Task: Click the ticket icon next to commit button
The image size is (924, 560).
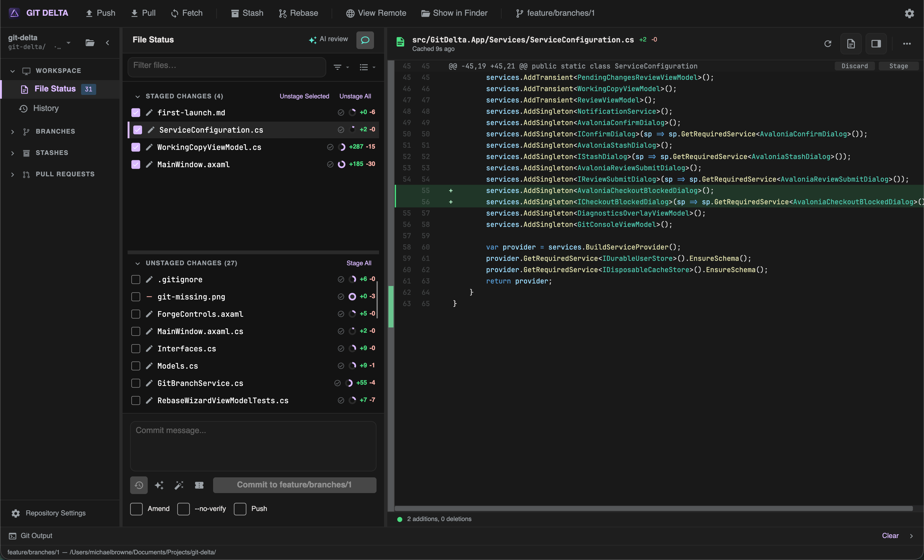Action: (199, 485)
